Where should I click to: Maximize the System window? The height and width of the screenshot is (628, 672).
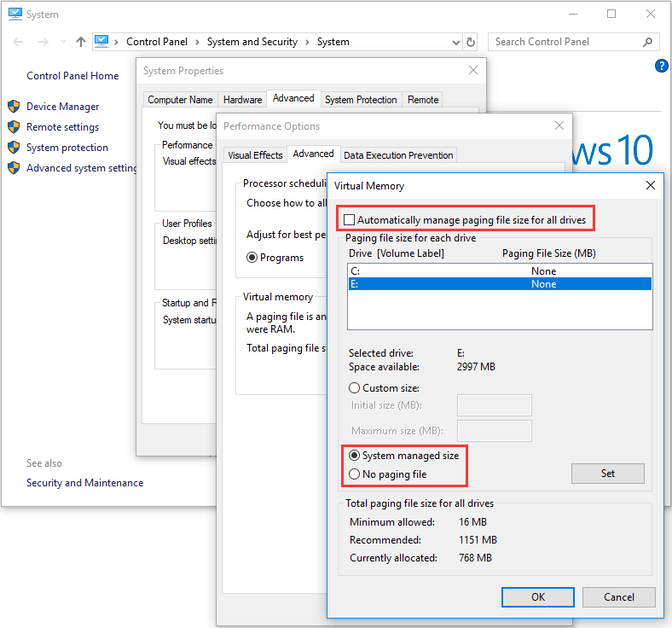(x=611, y=15)
